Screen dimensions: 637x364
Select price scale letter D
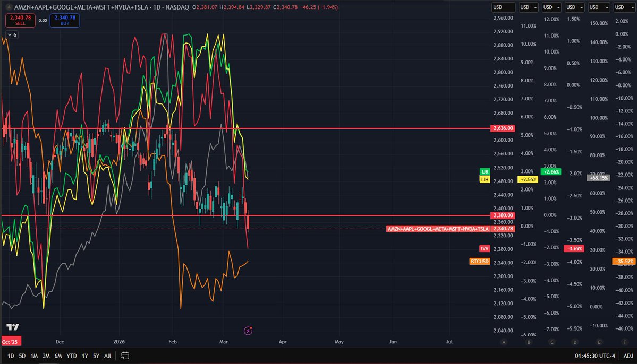click(x=575, y=342)
